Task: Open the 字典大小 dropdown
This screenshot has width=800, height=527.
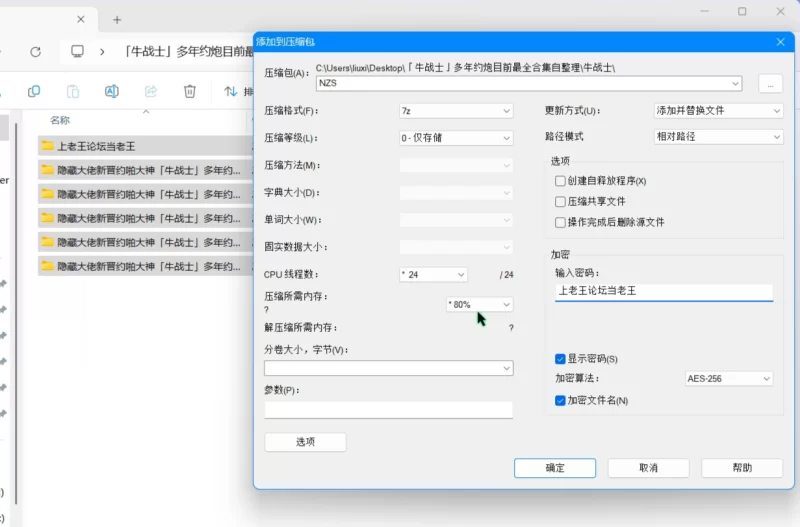Action: (456, 193)
